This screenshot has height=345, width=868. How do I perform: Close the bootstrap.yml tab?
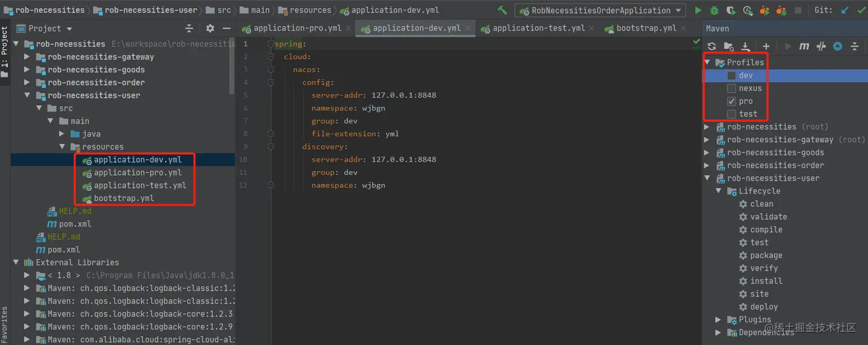point(683,29)
